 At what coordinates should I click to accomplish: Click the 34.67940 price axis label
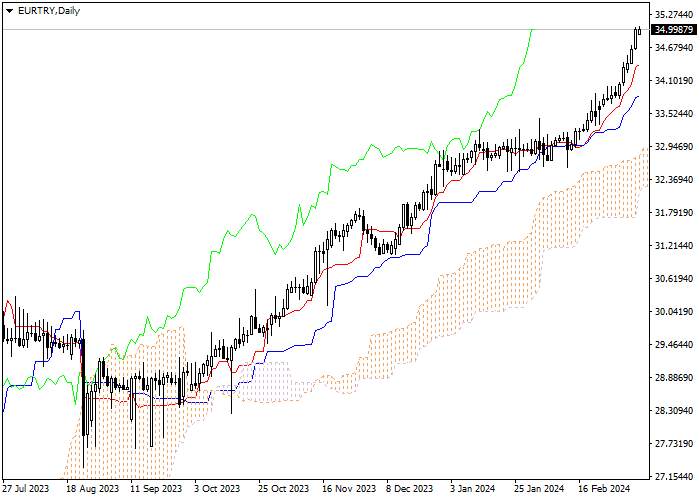pos(674,48)
